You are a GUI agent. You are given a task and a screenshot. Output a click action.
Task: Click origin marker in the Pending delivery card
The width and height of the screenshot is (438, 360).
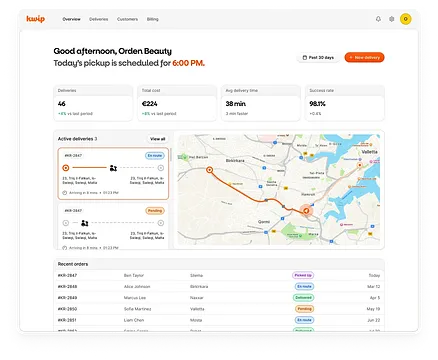click(66, 223)
